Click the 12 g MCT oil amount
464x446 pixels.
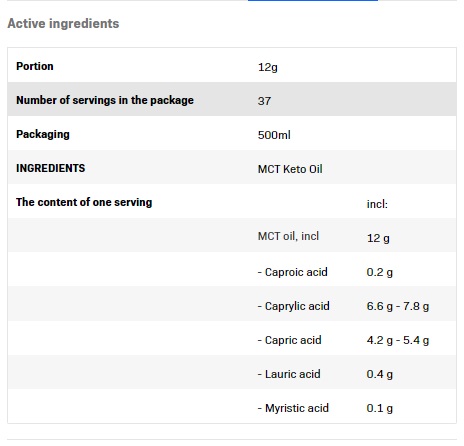[x=378, y=238]
